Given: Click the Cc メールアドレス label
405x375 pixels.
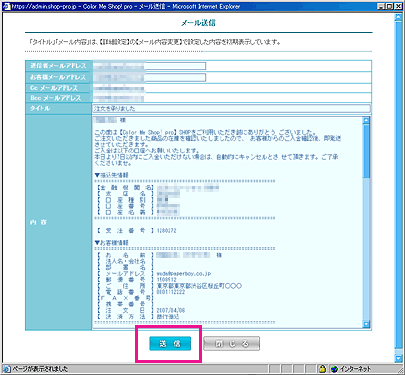Looking at the screenshot, I should 54,88.
